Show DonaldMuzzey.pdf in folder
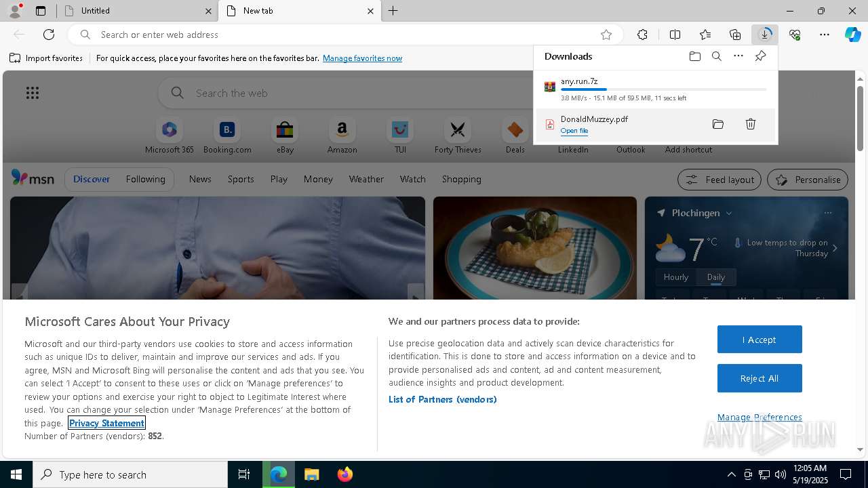 (718, 124)
